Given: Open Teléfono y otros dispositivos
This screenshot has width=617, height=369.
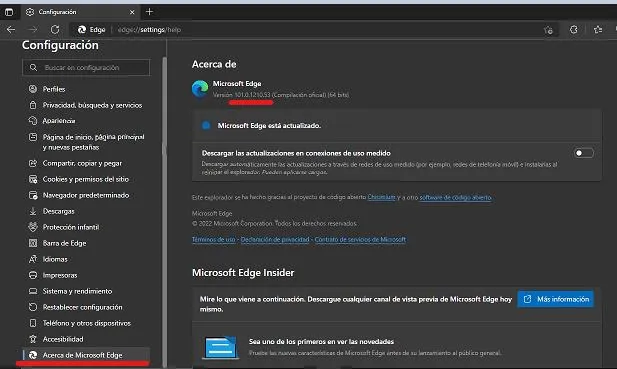Looking at the screenshot, I should (86, 323).
